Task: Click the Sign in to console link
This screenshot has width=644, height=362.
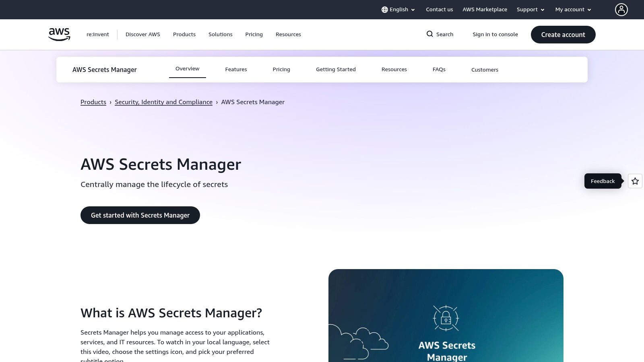Action: pos(495,34)
